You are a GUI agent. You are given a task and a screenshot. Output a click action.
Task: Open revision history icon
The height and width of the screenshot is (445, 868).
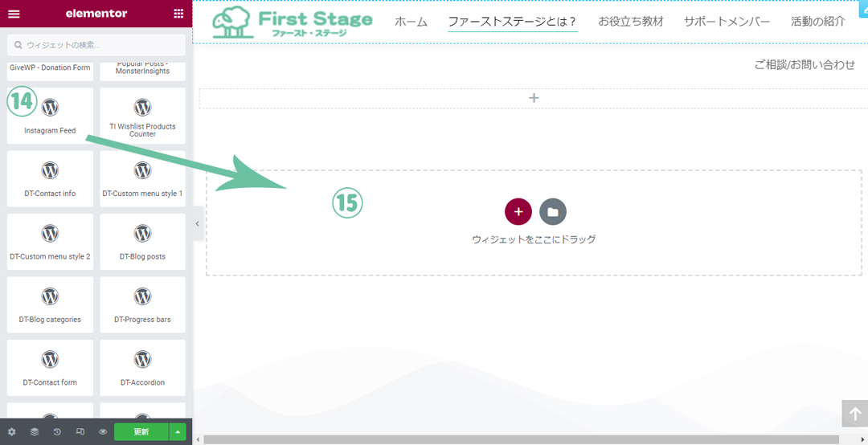click(x=57, y=431)
